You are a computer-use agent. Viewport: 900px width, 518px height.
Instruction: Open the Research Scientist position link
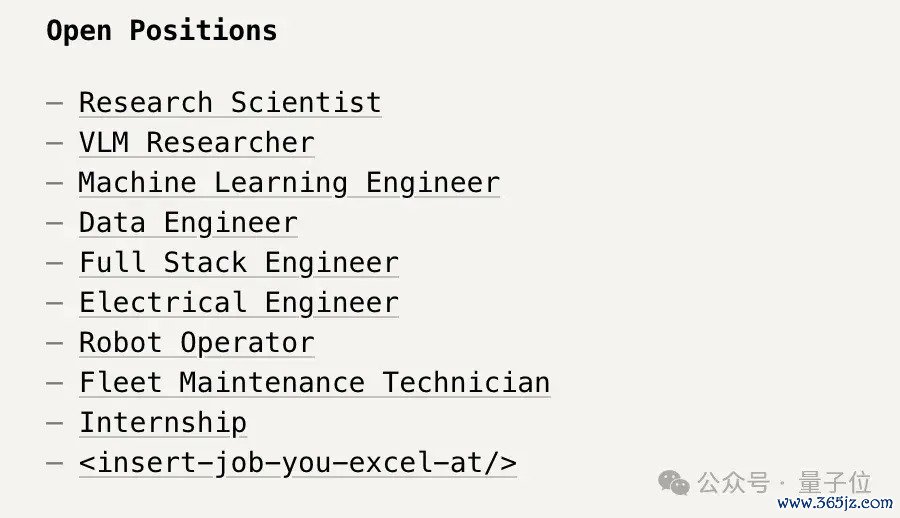coord(230,103)
